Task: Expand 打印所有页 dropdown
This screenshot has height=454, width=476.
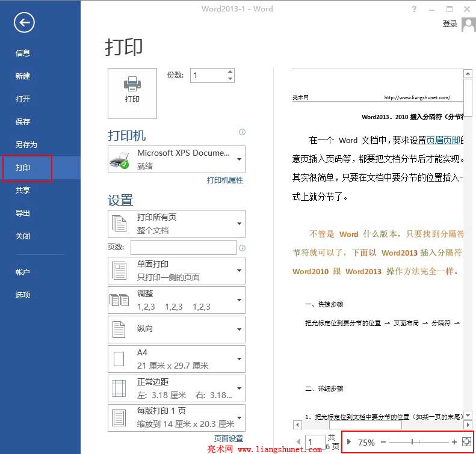Action: tap(176, 224)
